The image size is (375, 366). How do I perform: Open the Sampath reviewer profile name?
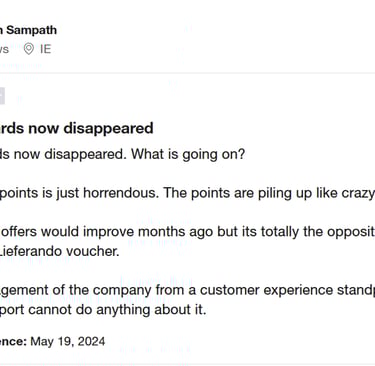[28, 30]
